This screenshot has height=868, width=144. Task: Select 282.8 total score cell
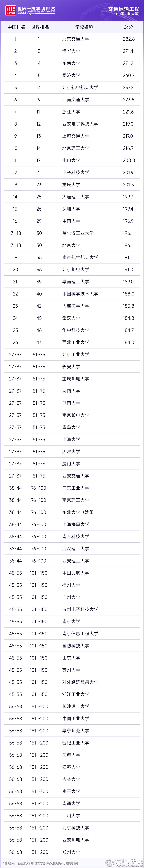coord(129,39)
